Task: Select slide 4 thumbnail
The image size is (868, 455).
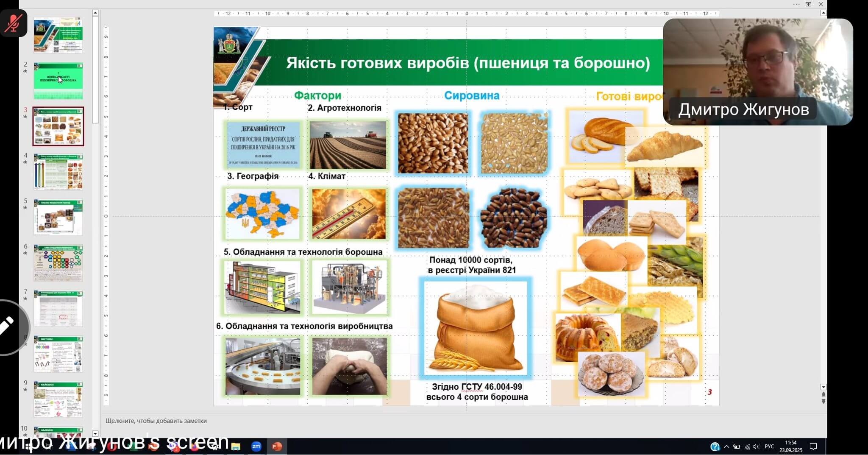Action: pos(58,172)
